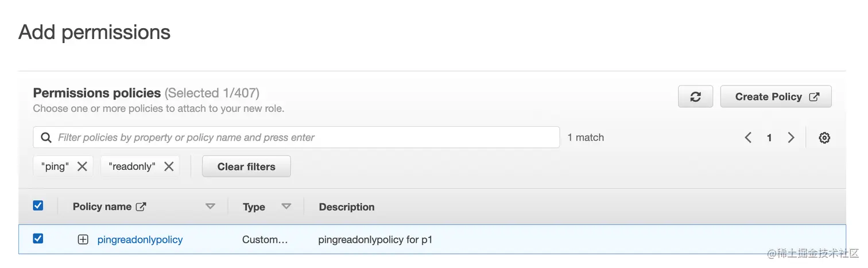
Task: Select page number 1 in pagination
Action: (769, 138)
